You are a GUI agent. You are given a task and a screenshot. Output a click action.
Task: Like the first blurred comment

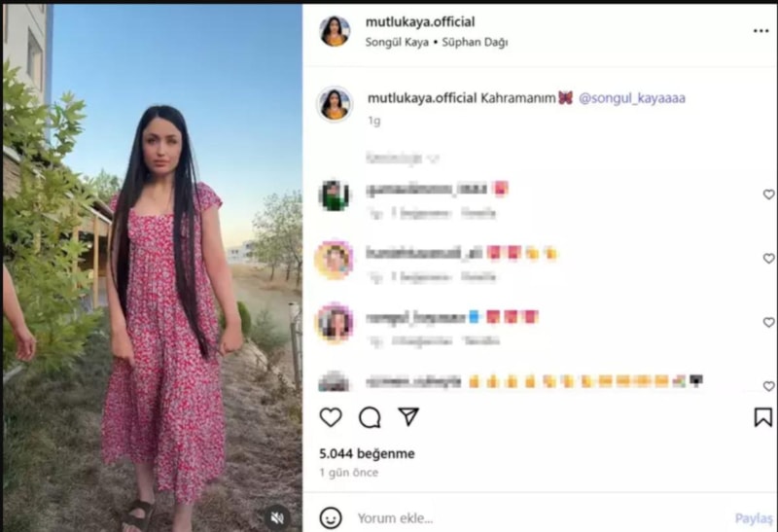click(x=768, y=195)
